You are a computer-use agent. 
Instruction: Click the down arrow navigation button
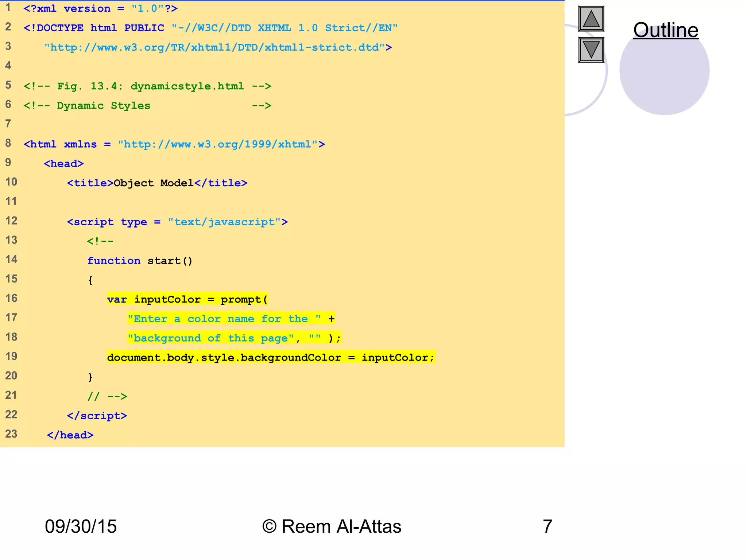591,50
